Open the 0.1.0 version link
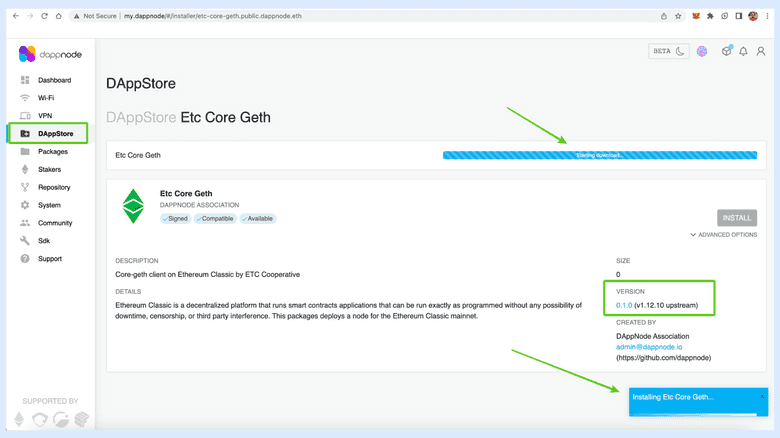 tap(624, 304)
